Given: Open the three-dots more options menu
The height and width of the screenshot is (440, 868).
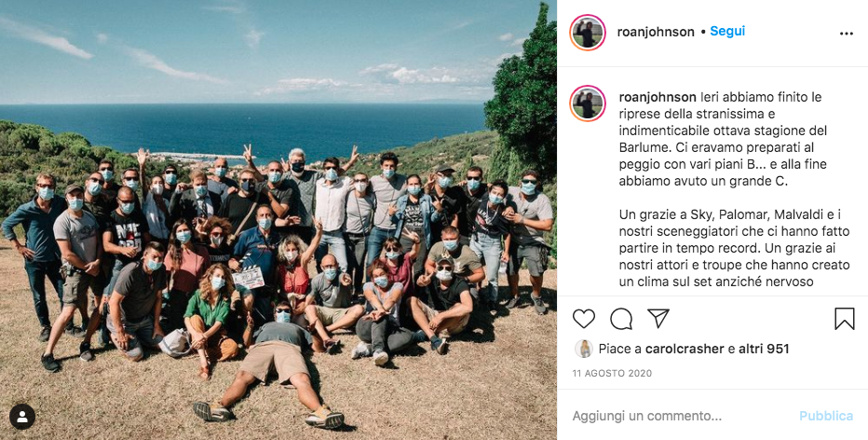Looking at the screenshot, I should [846, 34].
